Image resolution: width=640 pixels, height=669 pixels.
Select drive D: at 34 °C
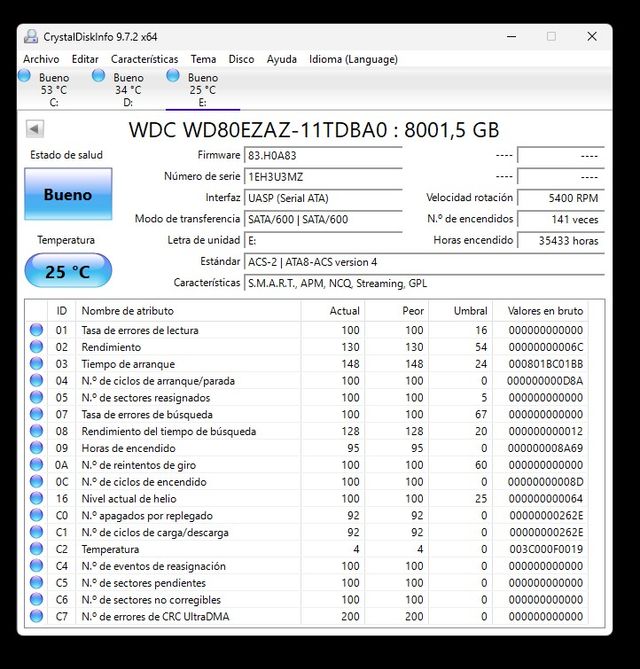click(x=128, y=90)
